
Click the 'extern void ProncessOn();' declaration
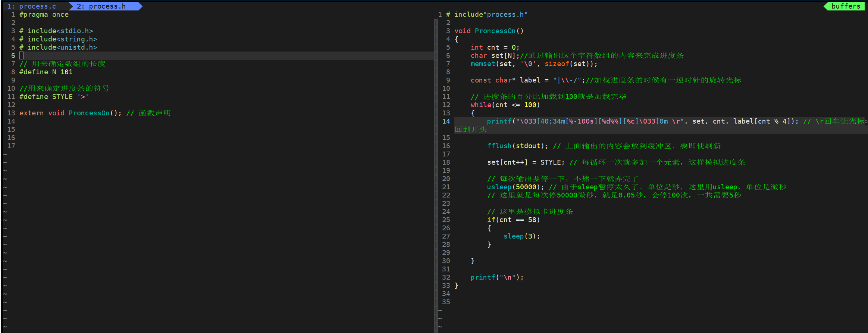click(70, 113)
